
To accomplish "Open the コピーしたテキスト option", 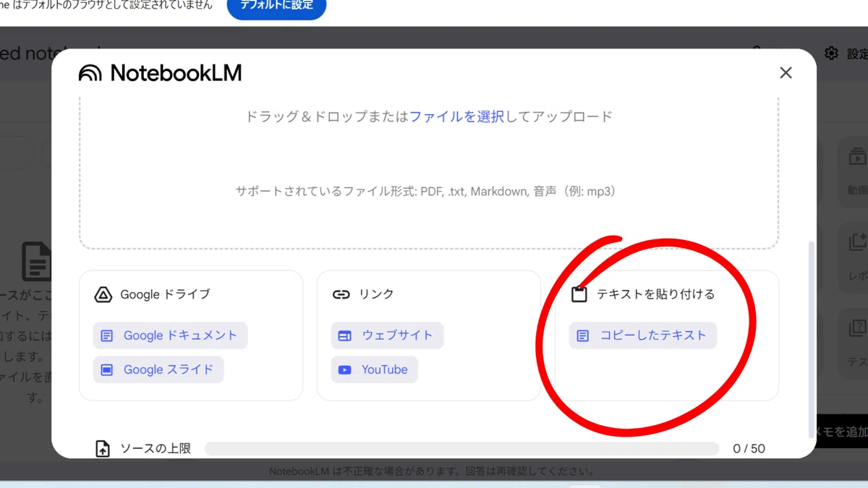I will pyautogui.click(x=643, y=335).
